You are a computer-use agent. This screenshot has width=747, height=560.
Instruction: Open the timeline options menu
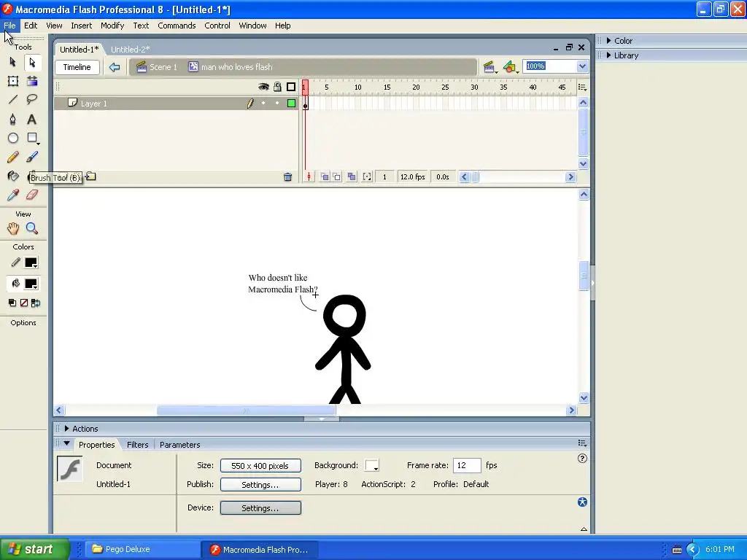582,87
